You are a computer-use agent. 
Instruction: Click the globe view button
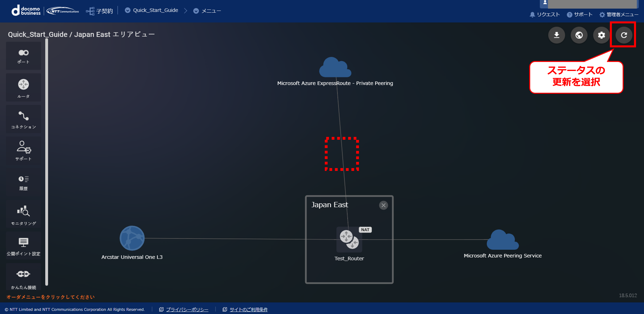[579, 35]
